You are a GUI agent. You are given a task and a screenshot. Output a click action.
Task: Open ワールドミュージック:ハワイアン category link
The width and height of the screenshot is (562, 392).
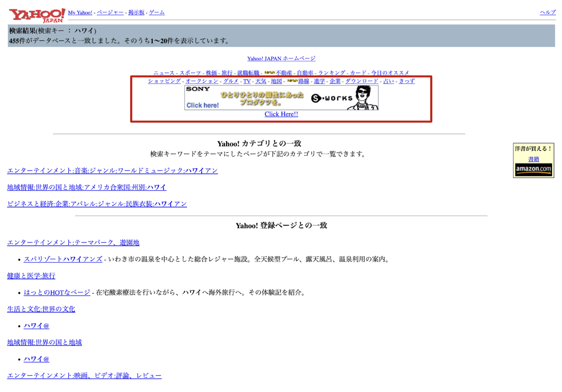point(112,171)
